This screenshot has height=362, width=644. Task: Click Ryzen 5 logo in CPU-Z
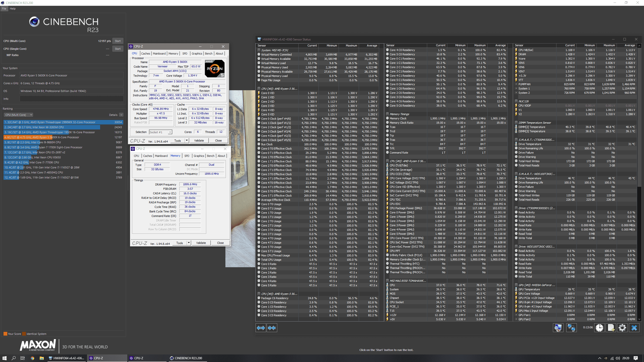(215, 69)
